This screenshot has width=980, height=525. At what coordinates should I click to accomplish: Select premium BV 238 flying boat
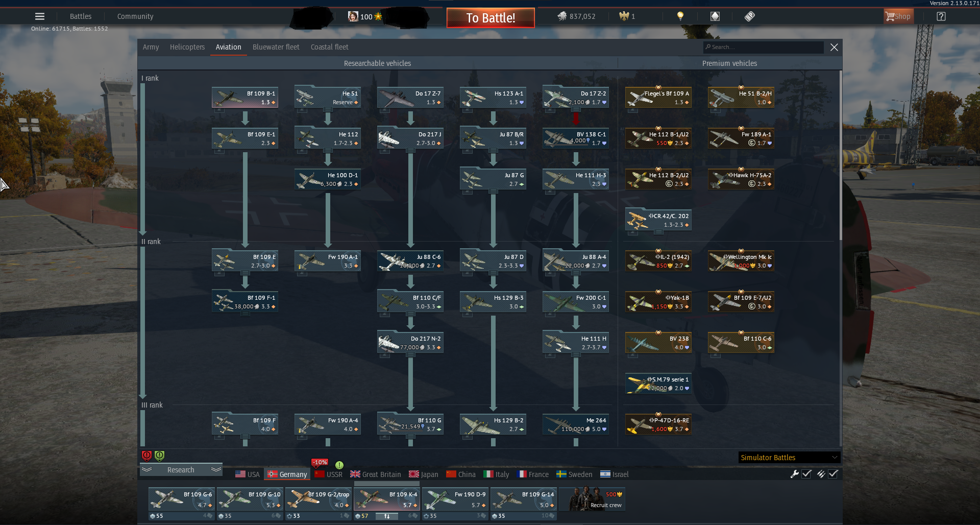[x=658, y=343]
